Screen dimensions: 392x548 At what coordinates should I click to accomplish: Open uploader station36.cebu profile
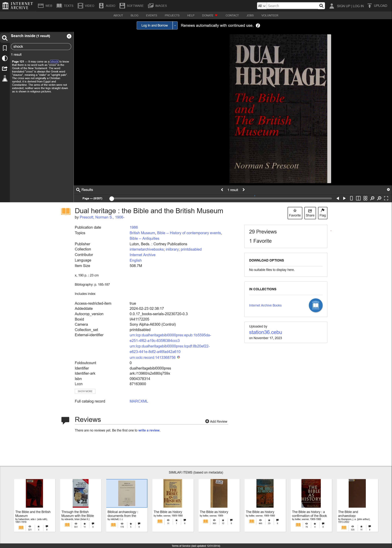265,332
